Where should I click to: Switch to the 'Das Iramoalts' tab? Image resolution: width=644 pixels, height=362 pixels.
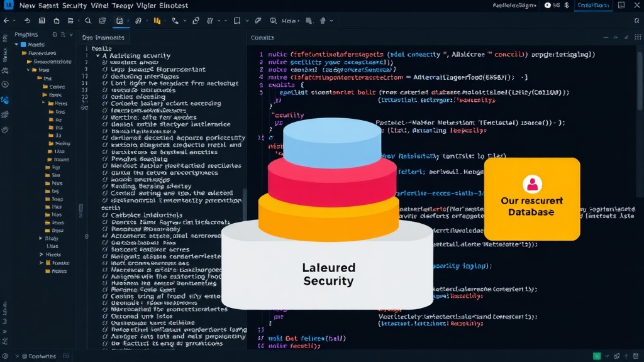(x=103, y=37)
